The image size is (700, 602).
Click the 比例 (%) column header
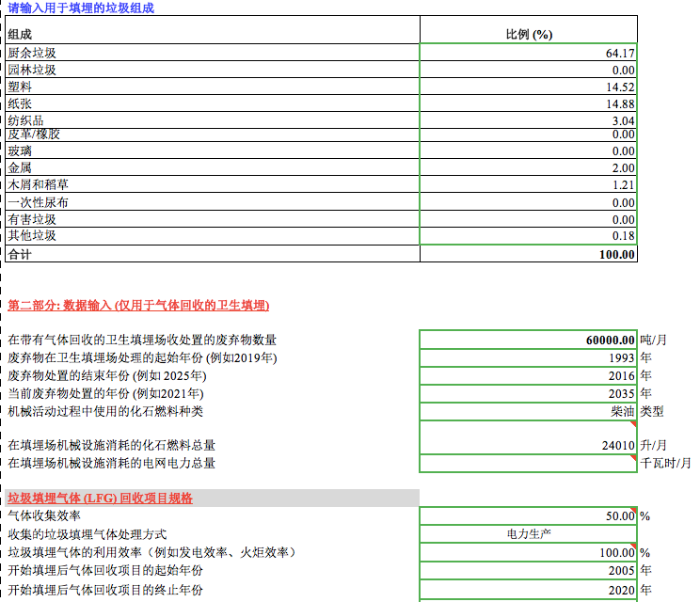pyautogui.click(x=528, y=35)
